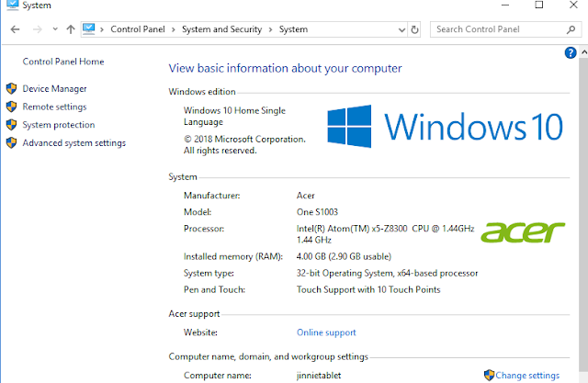The image size is (588, 383).
Task: Click the green Acer logo
Action: point(523,232)
